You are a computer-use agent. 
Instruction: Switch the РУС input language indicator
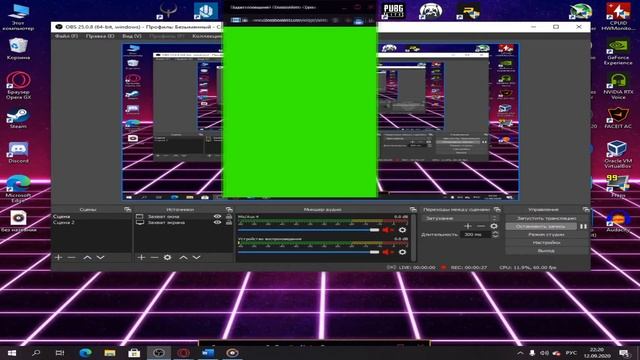click(571, 353)
